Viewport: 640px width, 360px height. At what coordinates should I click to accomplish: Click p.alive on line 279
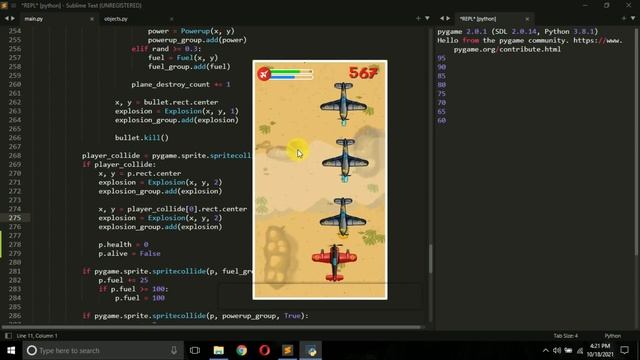[113, 253]
